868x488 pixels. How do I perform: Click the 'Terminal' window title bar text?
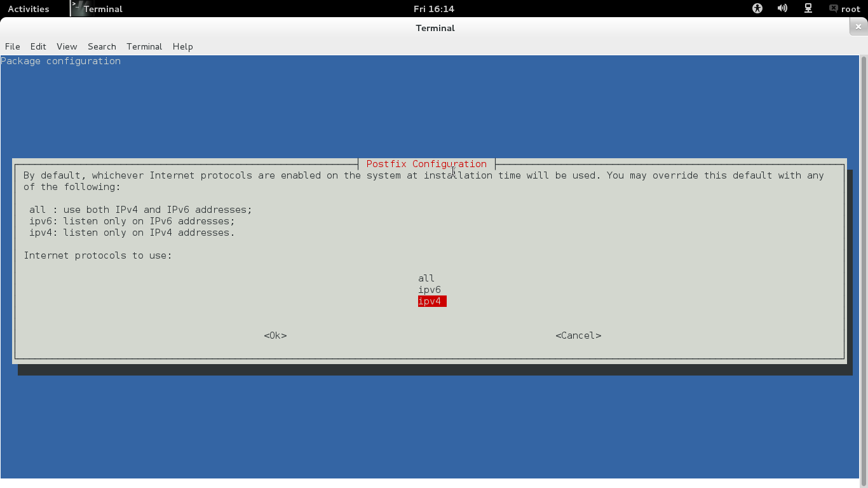tap(435, 28)
